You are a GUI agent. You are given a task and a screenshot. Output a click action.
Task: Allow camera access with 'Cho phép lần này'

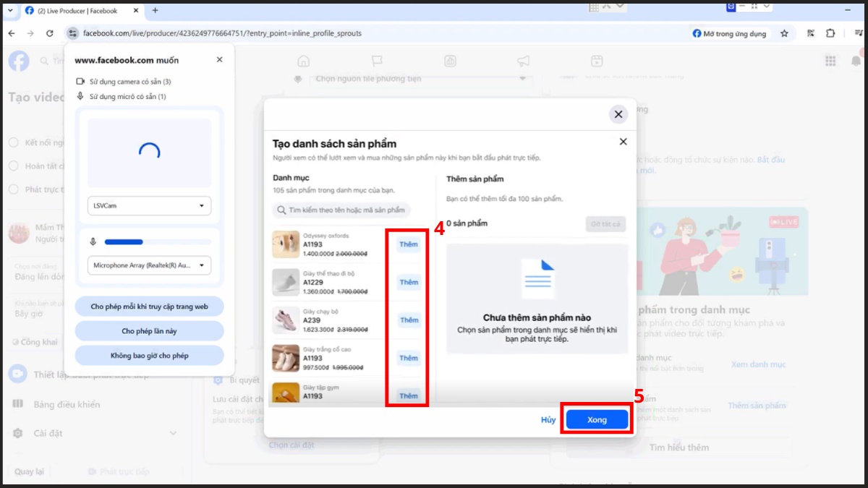click(x=148, y=330)
